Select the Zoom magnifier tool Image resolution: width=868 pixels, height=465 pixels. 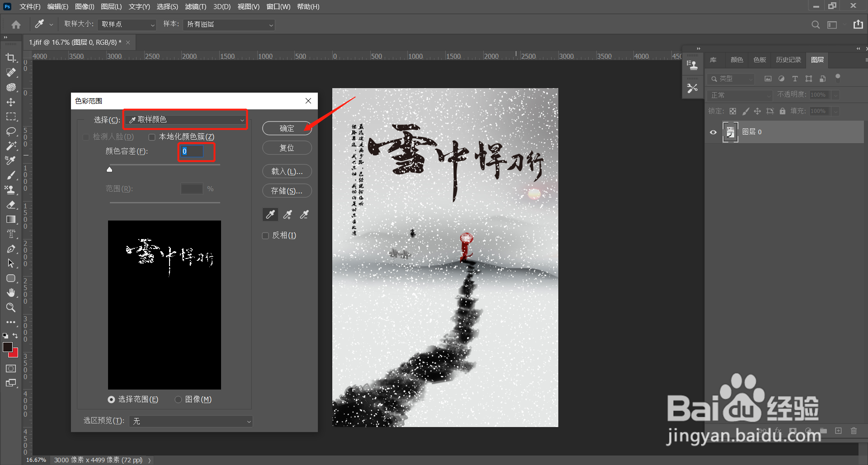tap(11, 307)
